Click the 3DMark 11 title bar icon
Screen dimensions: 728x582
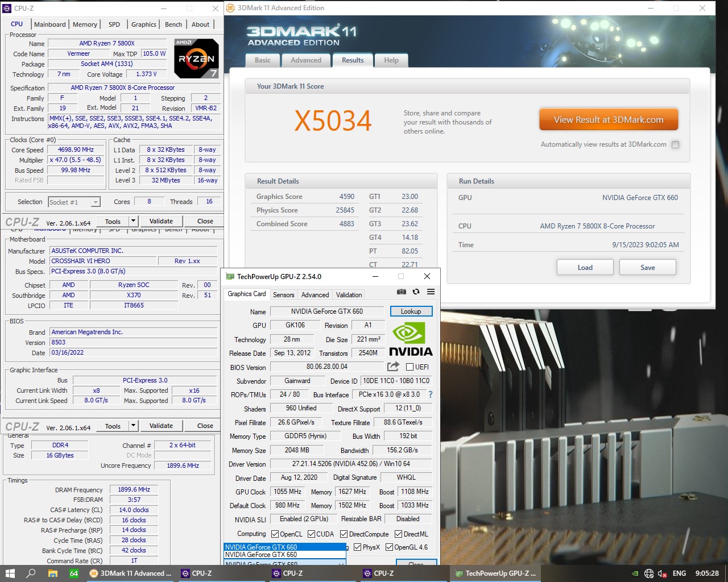(230, 8)
